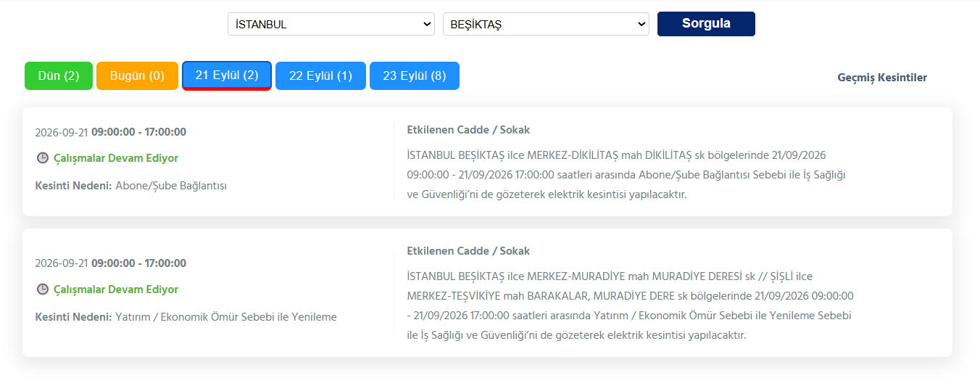
Task: Select the 21 Eylül (2) tab
Action: [227, 75]
